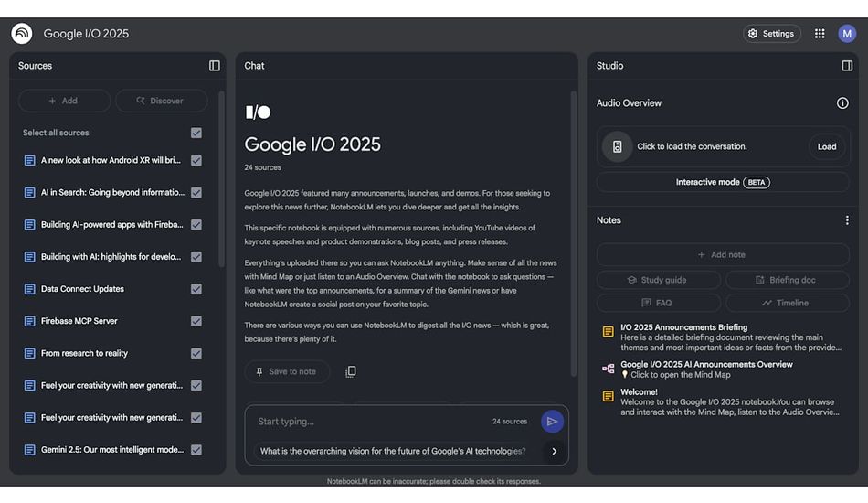The width and height of the screenshot is (868, 503).
Task: Show next suggested question with chevron arrow
Action: tap(554, 451)
